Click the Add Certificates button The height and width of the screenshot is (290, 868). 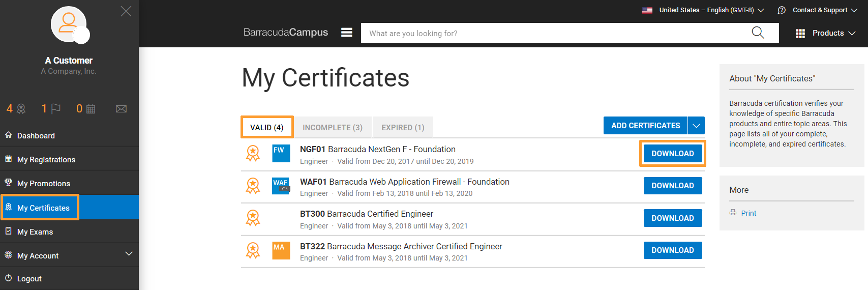(x=645, y=126)
